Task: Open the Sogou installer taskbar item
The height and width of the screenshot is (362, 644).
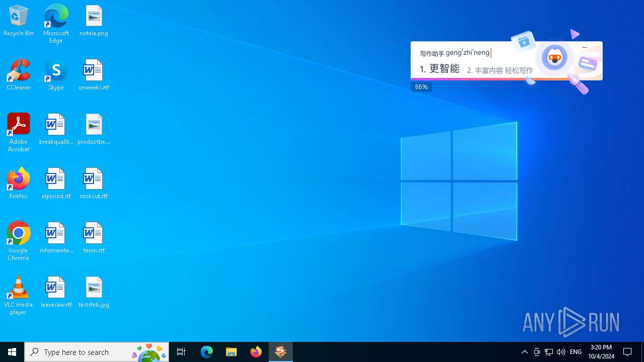Action: pyautogui.click(x=281, y=352)
